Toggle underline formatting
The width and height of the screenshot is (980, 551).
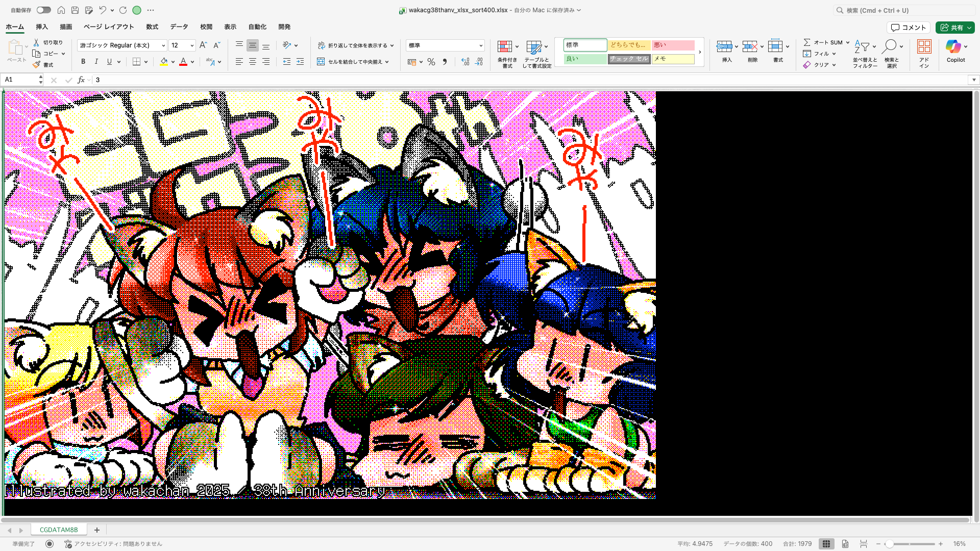(109, 61)
